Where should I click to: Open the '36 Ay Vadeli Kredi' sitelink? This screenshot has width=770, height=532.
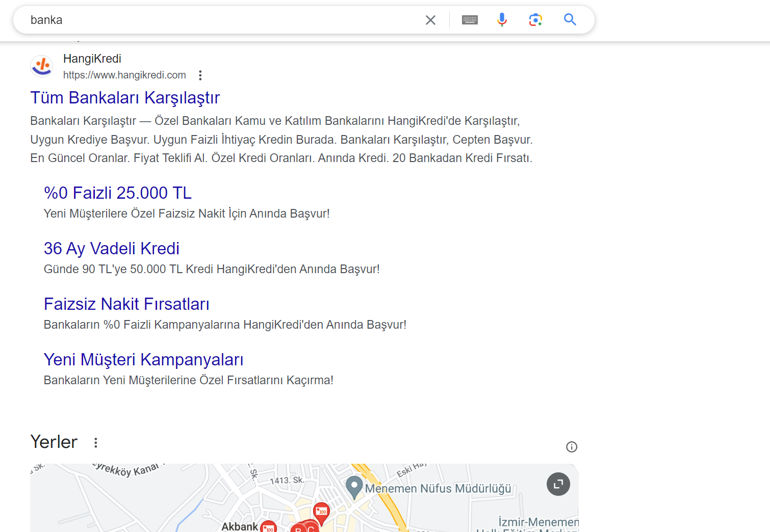[x=112, y=248]
